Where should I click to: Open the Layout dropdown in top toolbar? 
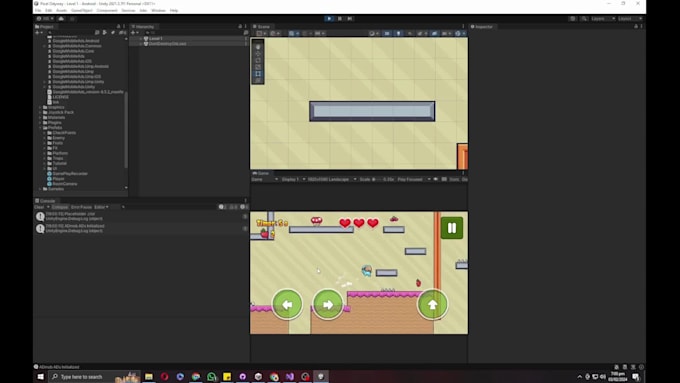click(630, 19)
